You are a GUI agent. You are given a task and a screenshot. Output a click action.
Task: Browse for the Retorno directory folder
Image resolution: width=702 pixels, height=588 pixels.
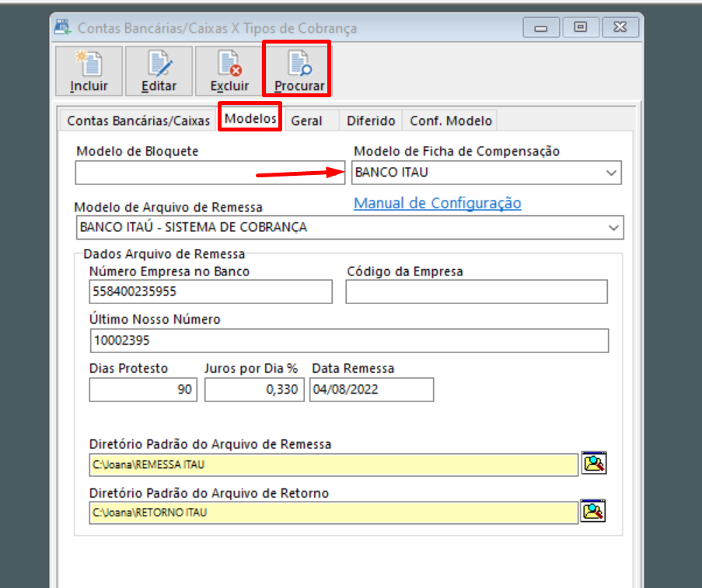[x=592, y=511]
